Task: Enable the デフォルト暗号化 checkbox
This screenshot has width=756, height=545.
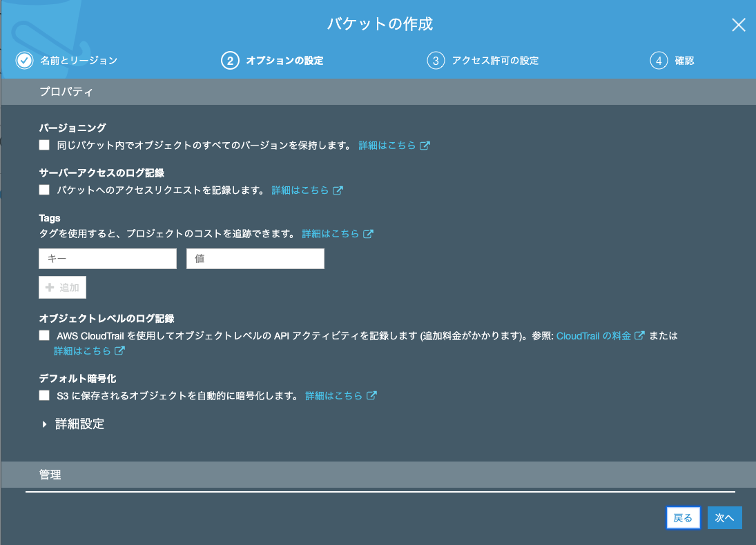Action: [x=44, y=395]
